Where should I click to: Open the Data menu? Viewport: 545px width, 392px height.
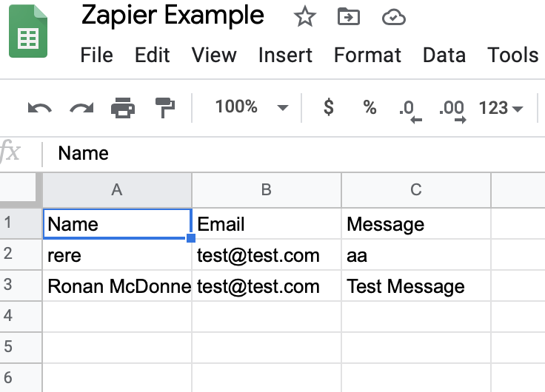[444, 55]
